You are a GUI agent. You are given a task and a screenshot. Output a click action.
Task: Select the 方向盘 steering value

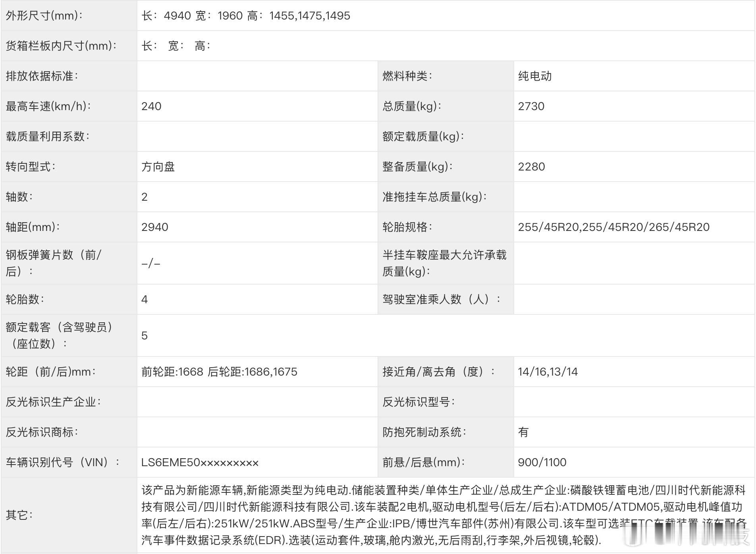[x=158, y=167]
